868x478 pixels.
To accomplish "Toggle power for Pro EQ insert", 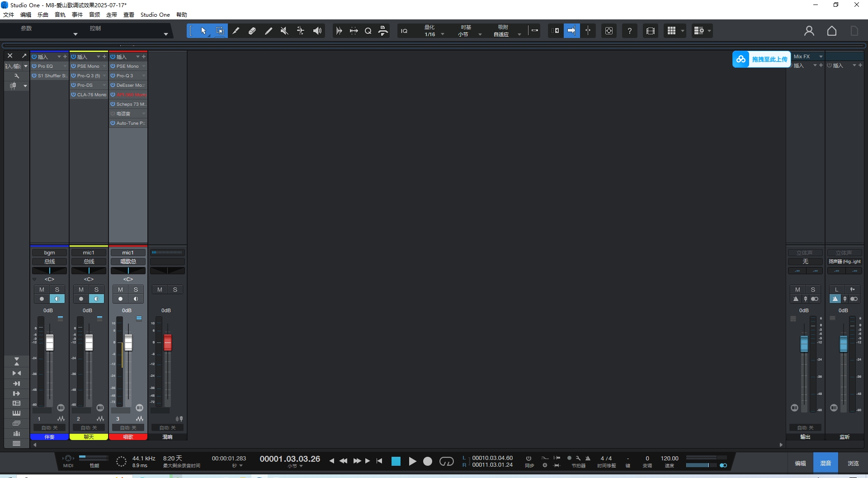I will (34, 66).
